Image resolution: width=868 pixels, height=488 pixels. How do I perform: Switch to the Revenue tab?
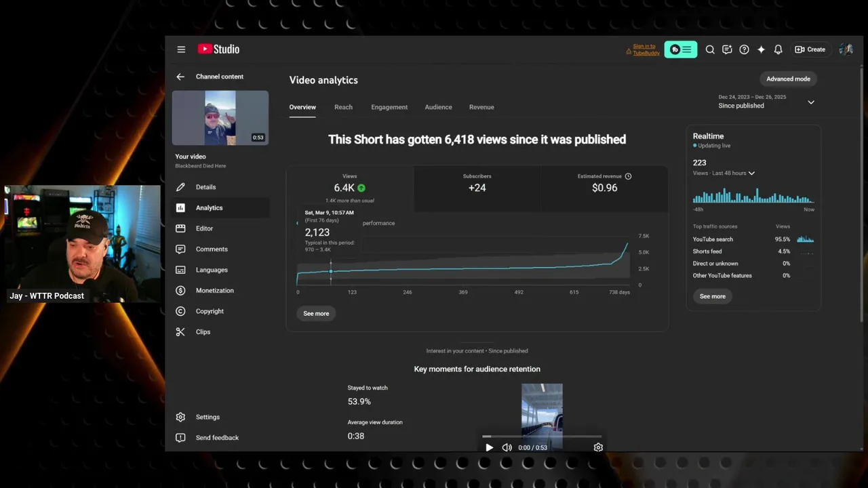click(481, 107)
